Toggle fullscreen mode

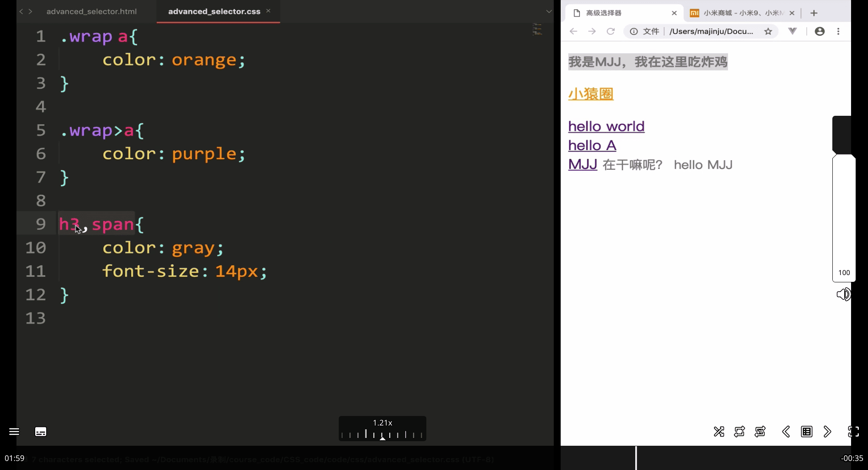853,432
